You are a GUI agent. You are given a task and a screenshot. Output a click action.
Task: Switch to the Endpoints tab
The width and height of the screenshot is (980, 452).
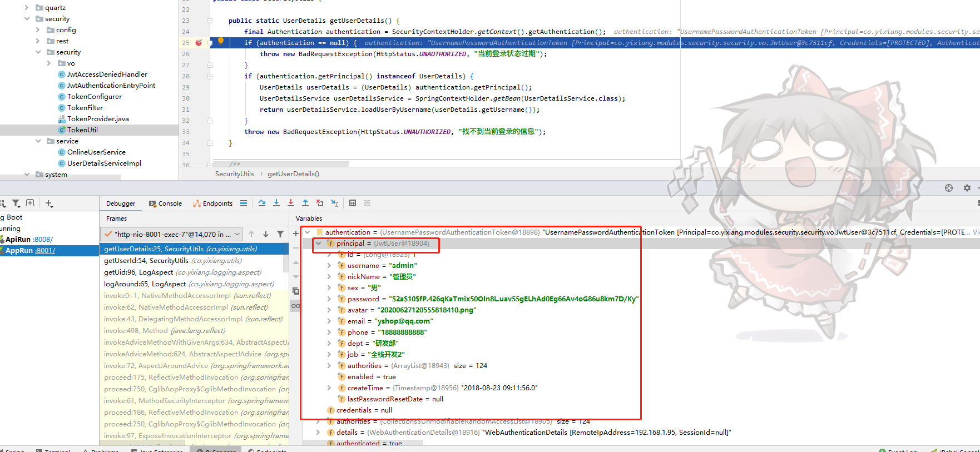pyautogui.click(x=213, y=203)
